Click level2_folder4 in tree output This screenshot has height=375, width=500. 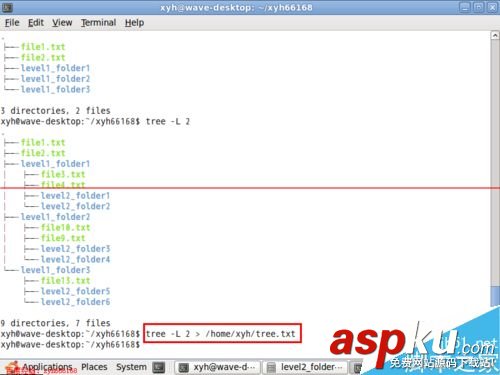75,259
